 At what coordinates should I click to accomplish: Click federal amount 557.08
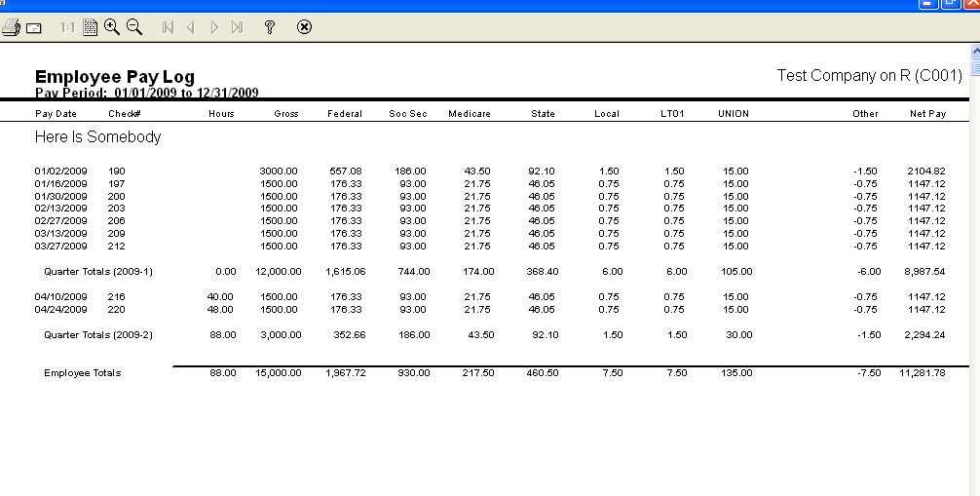click(x=346, y=172)
